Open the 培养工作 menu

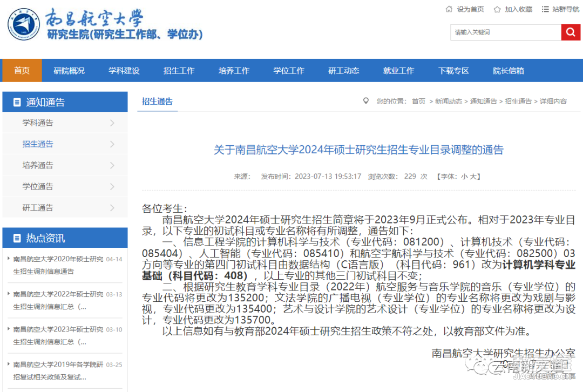tap(234, 71)
